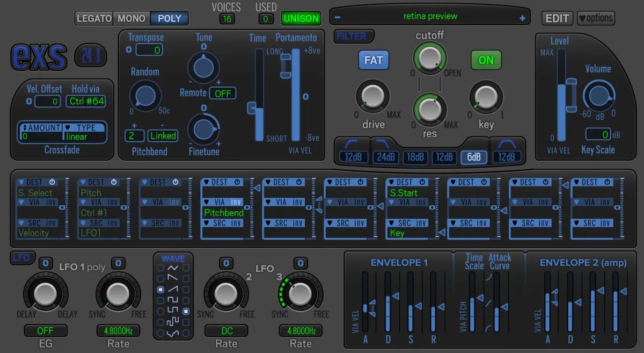Click the 24 badge beside EXS logo

90,55
